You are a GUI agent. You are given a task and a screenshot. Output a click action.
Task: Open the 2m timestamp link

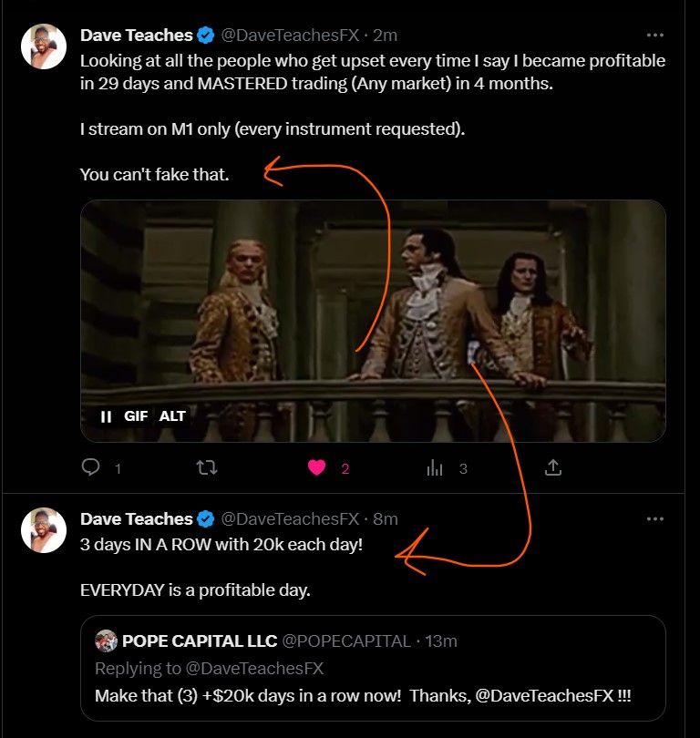[x=386, y=36]
